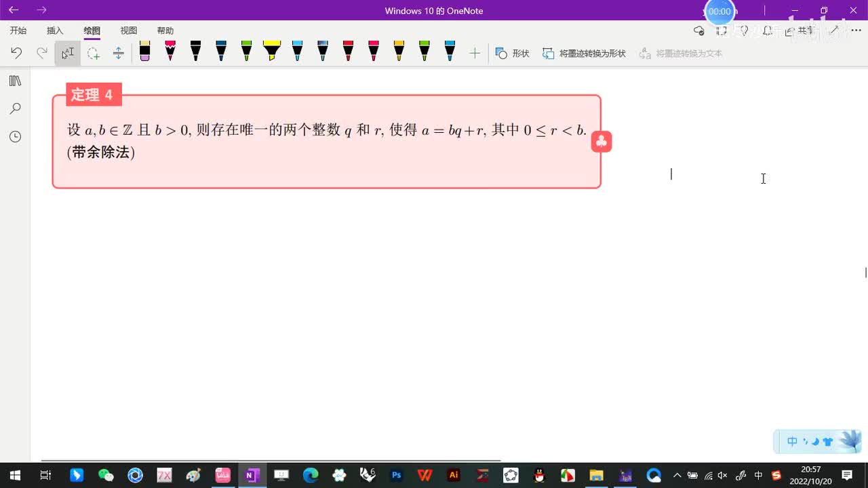Click the 00:00 recording timer bubble

719,12
